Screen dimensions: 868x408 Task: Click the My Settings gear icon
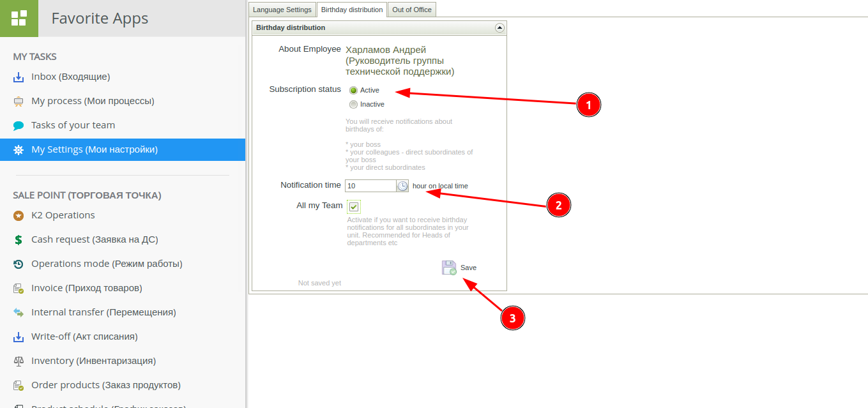click(19, 149)
